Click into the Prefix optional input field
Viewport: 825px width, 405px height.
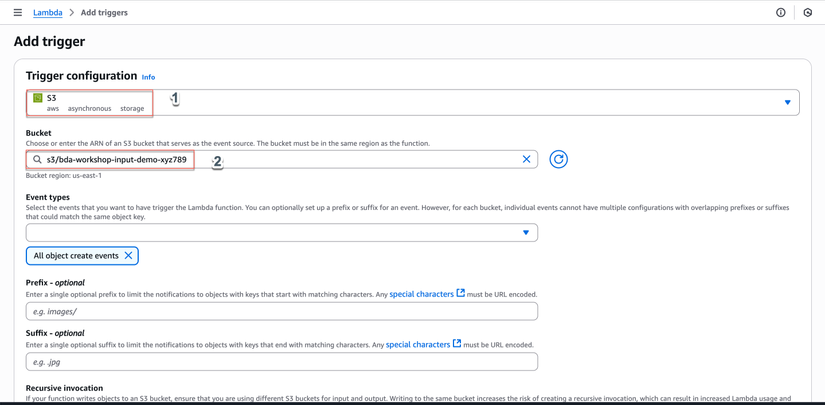coord(282,311)
